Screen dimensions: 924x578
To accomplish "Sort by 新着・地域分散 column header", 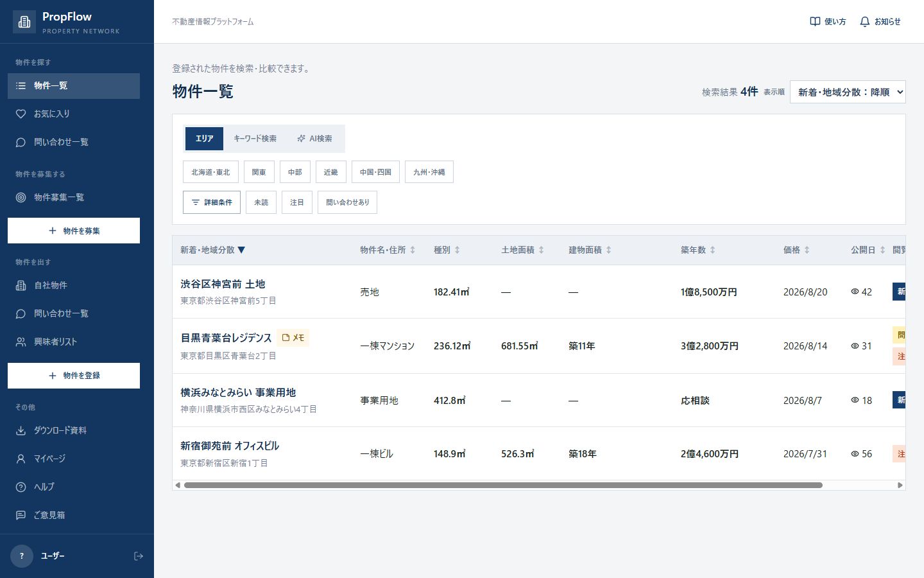I will click(x=213, y=250).
